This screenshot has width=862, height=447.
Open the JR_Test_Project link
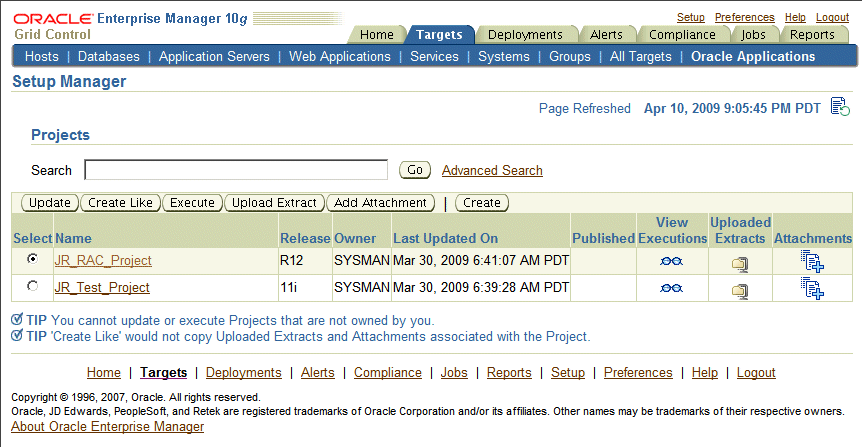click(x=102, y=288)
